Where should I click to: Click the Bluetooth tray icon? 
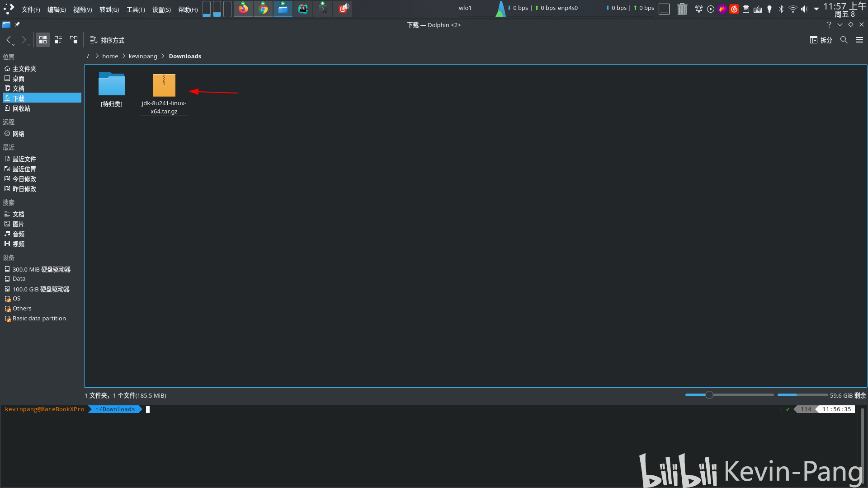(781, 9)
